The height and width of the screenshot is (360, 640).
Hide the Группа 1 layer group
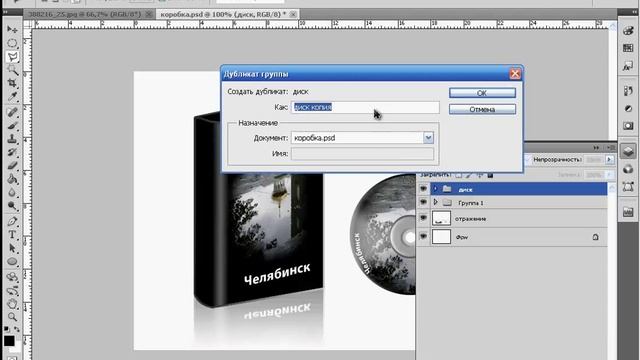click(423, 202)
